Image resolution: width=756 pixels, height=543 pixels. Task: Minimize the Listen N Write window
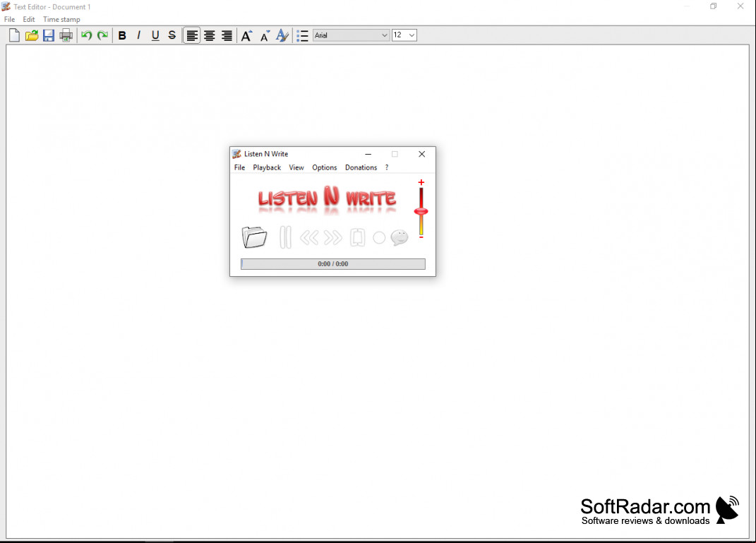tap(368, 154)
